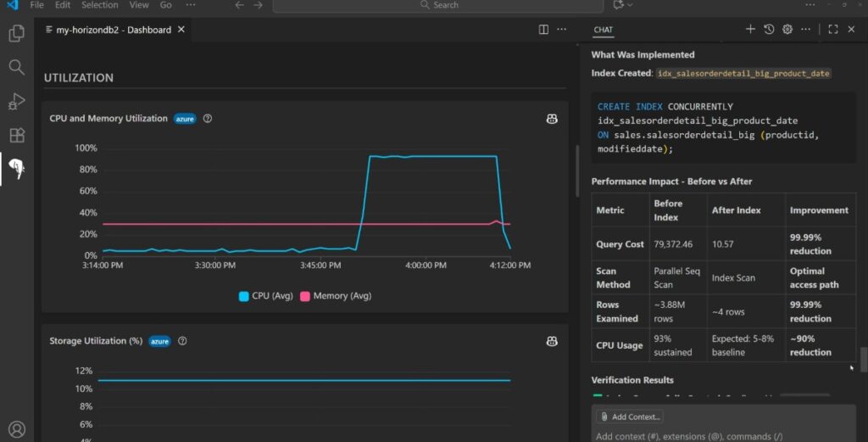This screenshot has height=442, width=868.
Task: Open the Accounts menu in activity bar
Action: tap(17, 429)
